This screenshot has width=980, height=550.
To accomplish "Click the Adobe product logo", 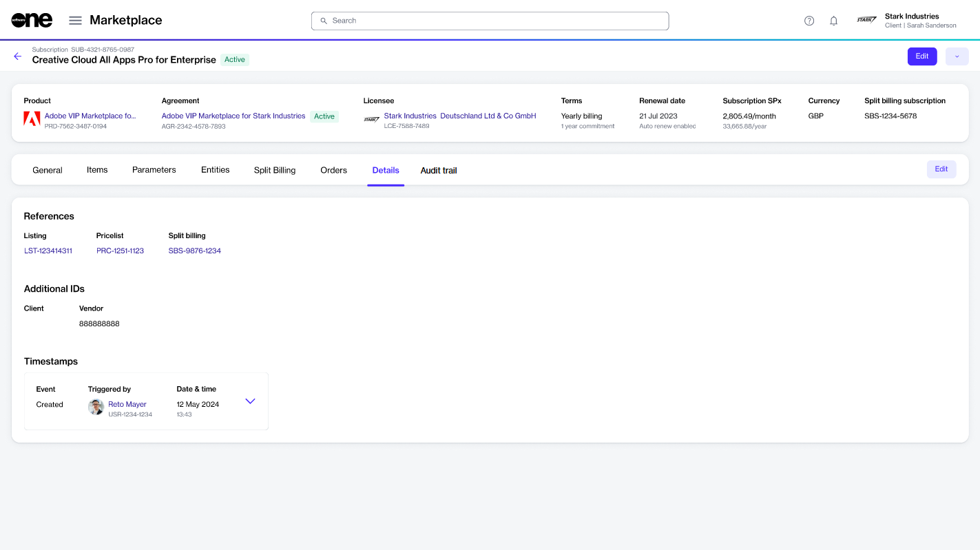I will [x=32, y=120].
